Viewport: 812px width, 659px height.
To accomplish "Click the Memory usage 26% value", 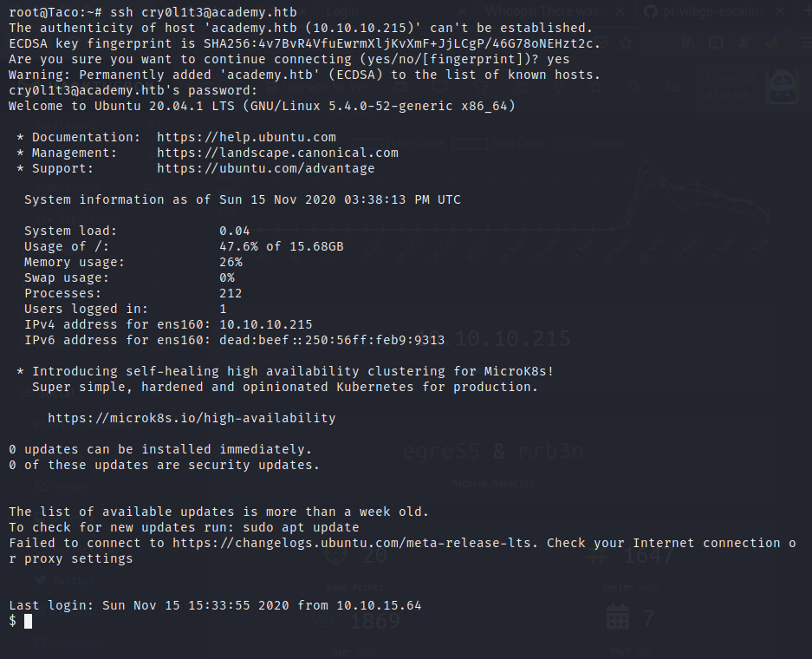I will coord(231,262).
